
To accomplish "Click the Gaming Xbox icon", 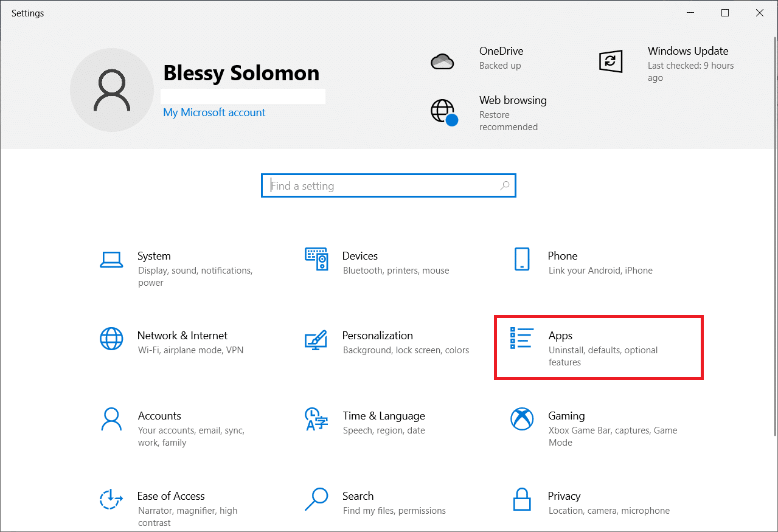I will 522,419.
